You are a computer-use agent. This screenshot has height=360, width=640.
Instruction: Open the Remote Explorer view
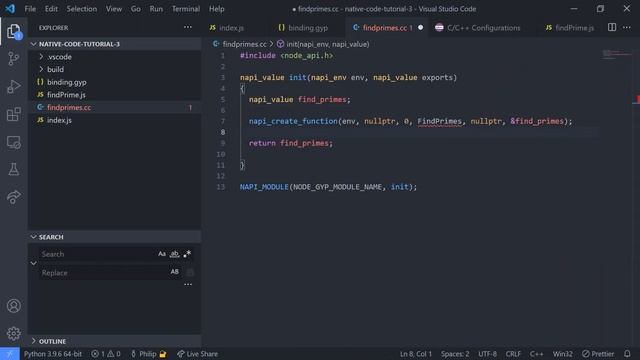pyautogui.click(x=13, y=142)
